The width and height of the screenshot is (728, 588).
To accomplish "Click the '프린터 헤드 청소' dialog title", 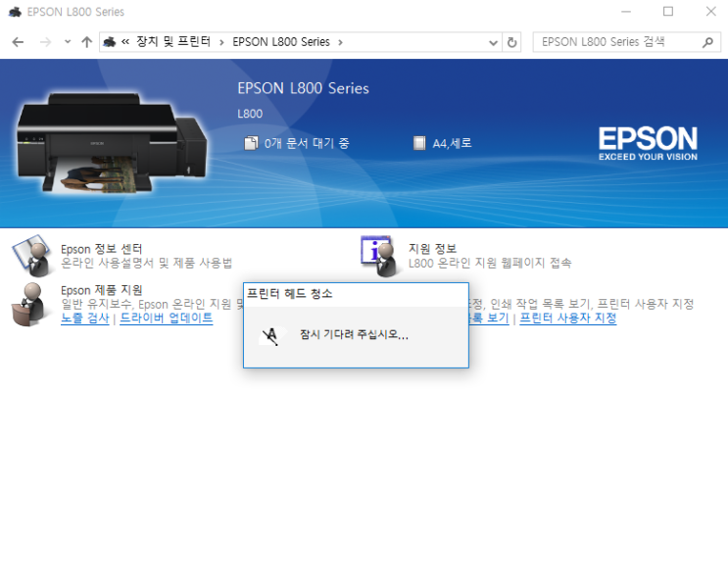I will click(289, 294).
